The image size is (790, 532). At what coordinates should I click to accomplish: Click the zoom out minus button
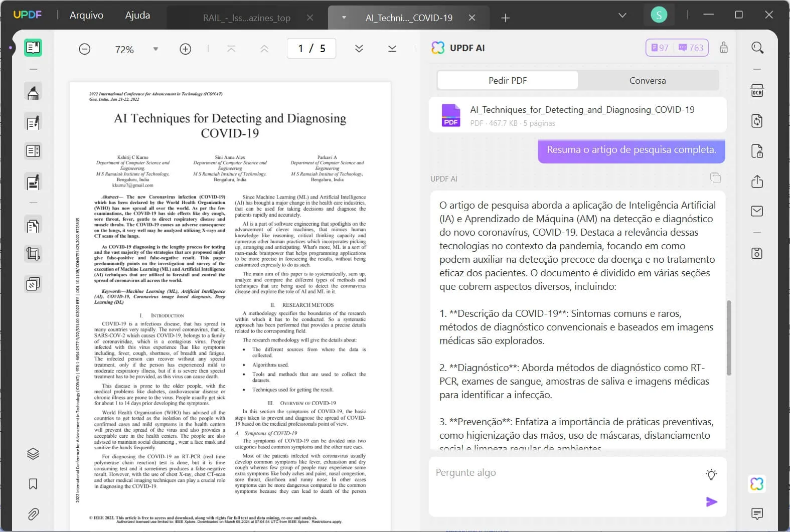click(x=85, y=49)
